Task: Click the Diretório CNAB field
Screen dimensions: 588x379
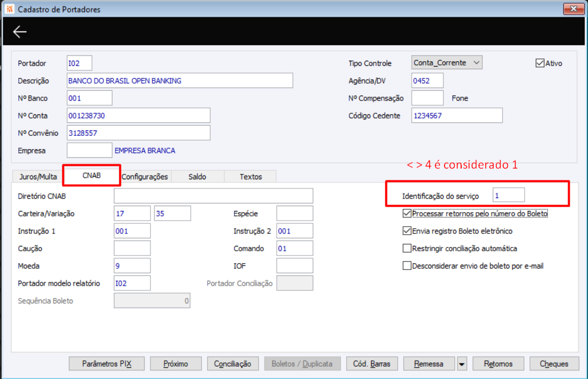Action: point(213,196)
